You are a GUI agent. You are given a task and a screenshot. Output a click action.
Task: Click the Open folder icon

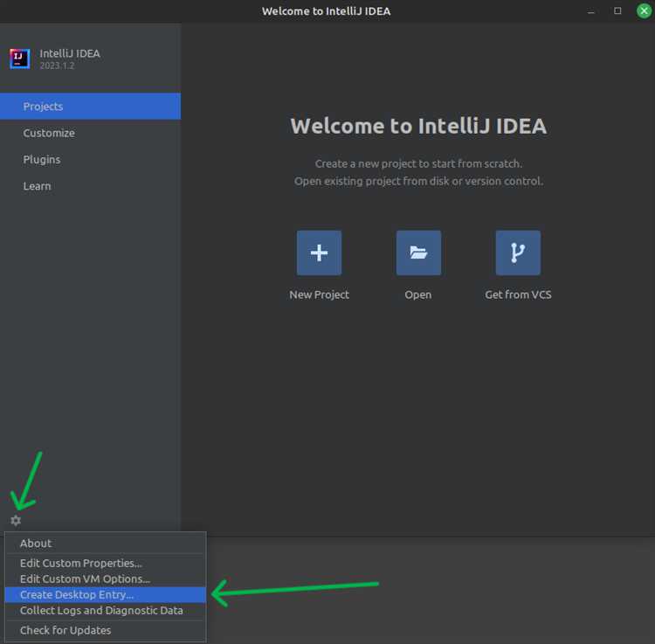click(x=418, y=253)
